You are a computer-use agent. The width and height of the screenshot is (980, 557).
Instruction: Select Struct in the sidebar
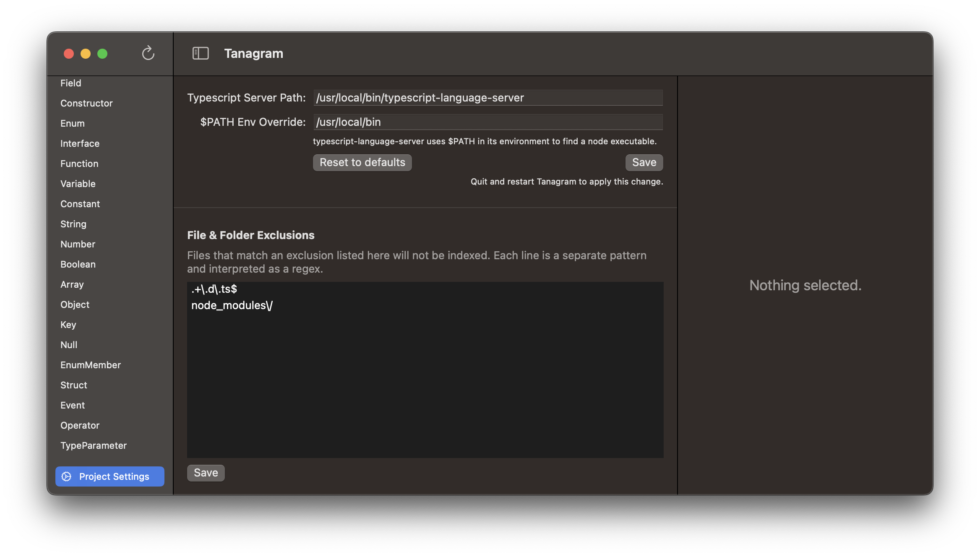[74, 385]
